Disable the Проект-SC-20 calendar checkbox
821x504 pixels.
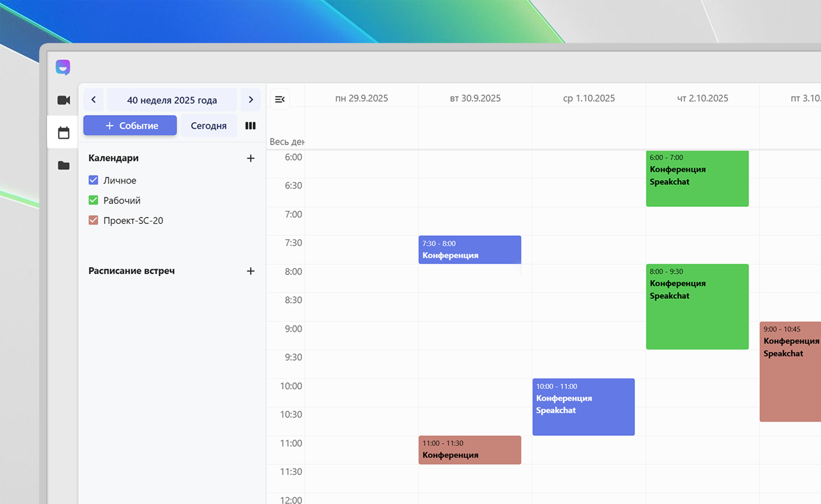[x=93, y=220]
